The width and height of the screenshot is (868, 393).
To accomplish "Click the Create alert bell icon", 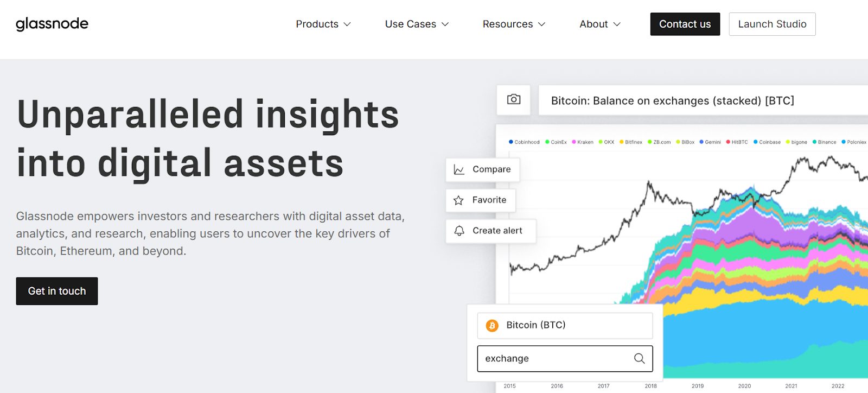I will [x=459, y=231].
